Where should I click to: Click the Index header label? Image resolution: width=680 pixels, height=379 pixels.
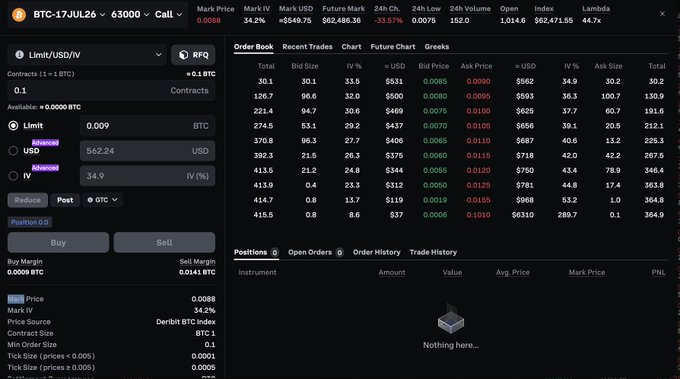pos(543,9)
